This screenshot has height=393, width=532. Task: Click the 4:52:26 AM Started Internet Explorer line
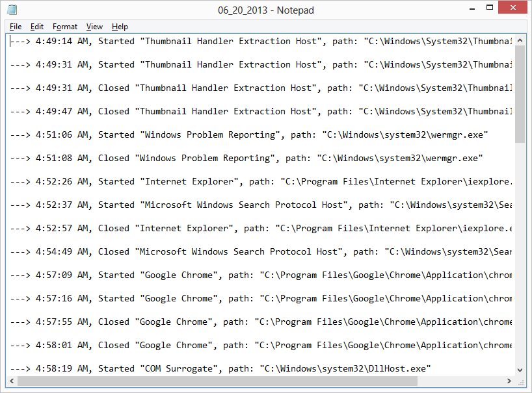tap(261, 182)
